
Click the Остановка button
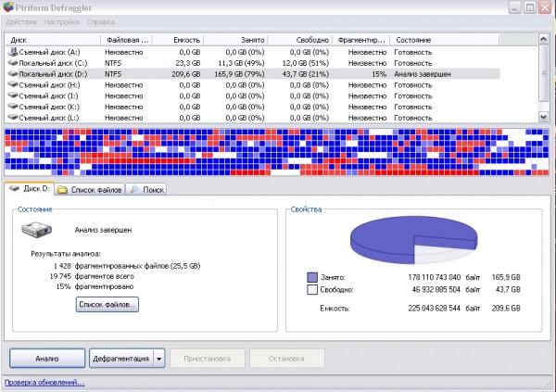287,359
